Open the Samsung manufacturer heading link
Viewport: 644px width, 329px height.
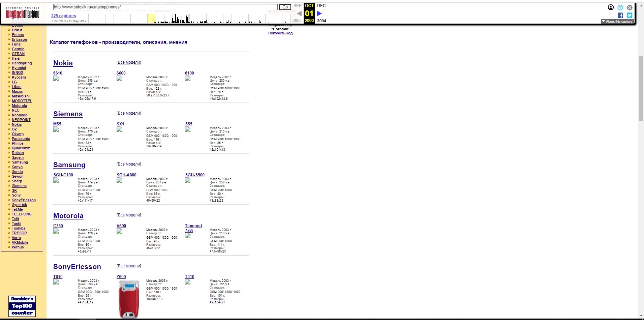[x=69, y=165]
